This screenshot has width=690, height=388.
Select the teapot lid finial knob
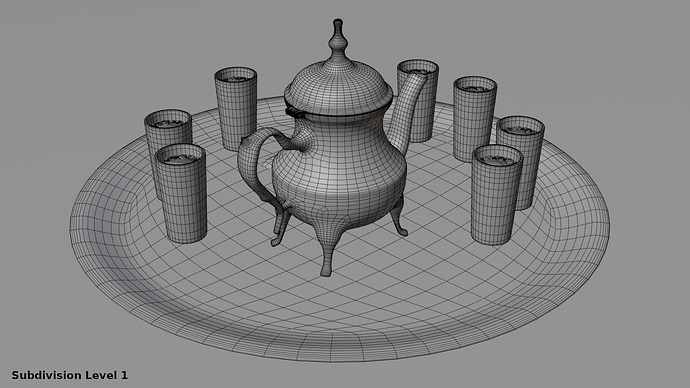coord(338,42)
